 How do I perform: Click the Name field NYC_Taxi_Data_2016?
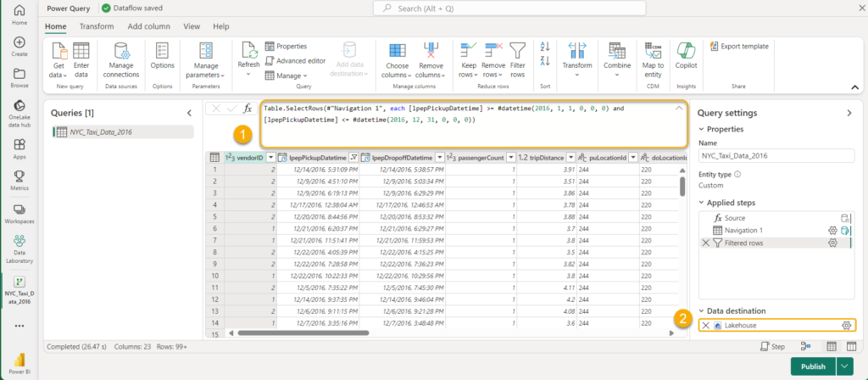[776, 156]
